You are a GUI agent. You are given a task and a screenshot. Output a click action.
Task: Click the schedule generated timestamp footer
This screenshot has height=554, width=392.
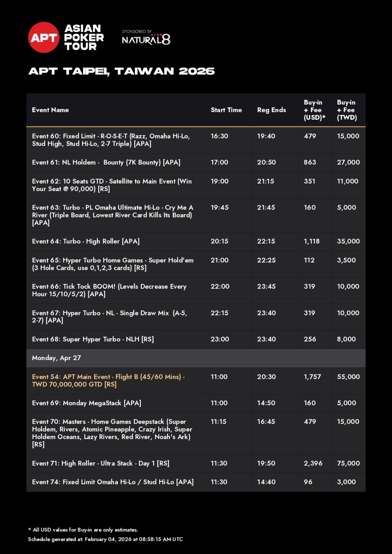coord(105,539)
